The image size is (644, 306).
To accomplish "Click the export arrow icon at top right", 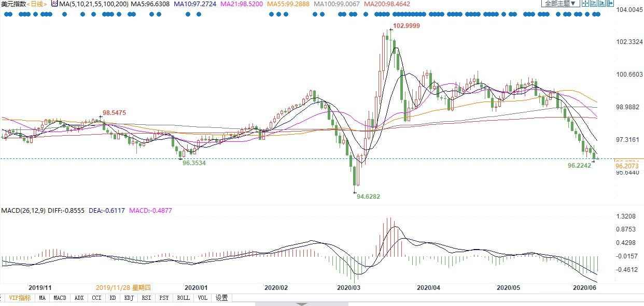I will [x=610, y=3].
